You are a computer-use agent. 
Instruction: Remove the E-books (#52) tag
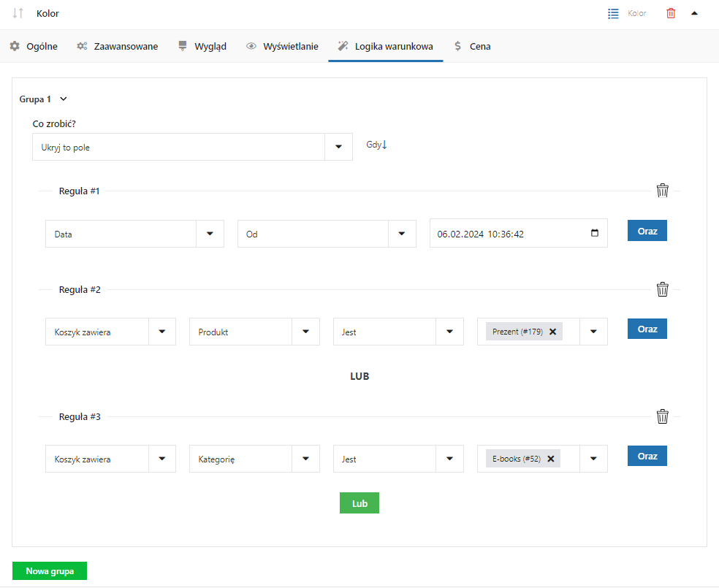tap(550, 459)
